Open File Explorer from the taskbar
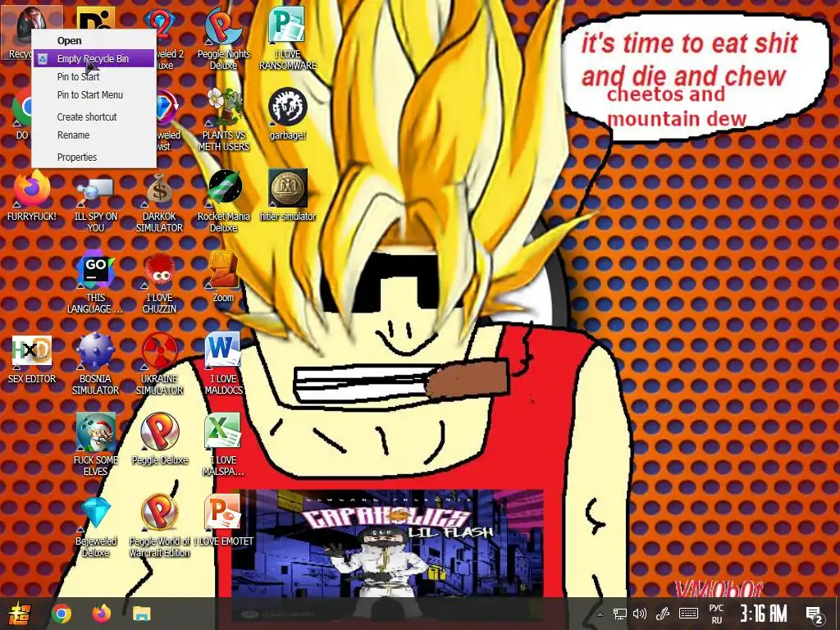Viewport: 840px width, 630px height. (x=141, y=614)
